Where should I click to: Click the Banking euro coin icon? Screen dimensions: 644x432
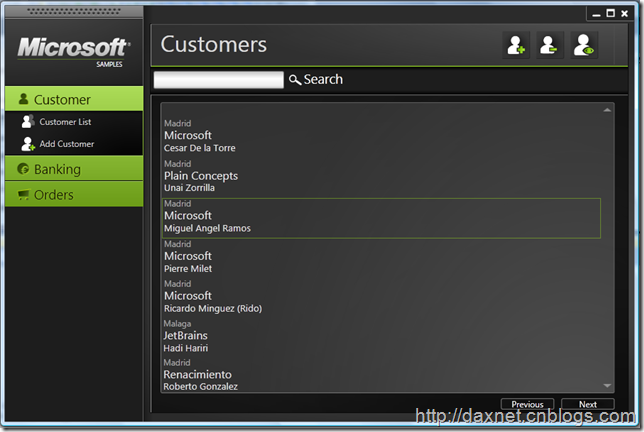click(23, 170)
